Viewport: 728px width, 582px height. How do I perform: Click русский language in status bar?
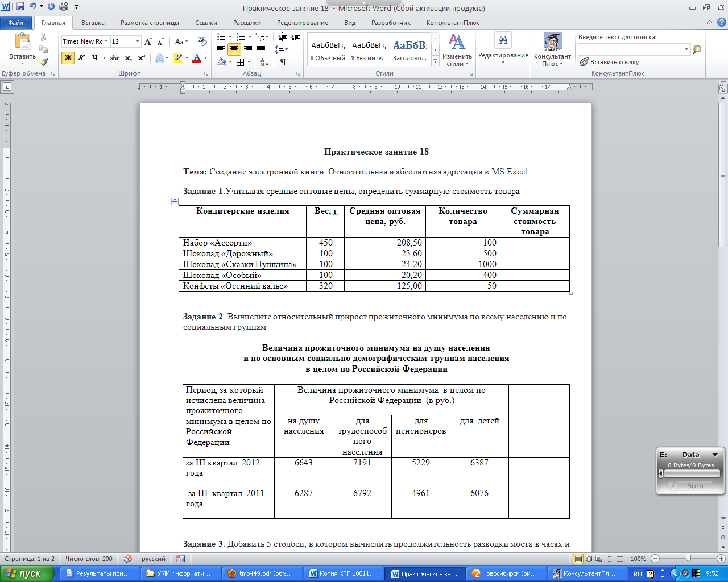click(x=154, y=559)
